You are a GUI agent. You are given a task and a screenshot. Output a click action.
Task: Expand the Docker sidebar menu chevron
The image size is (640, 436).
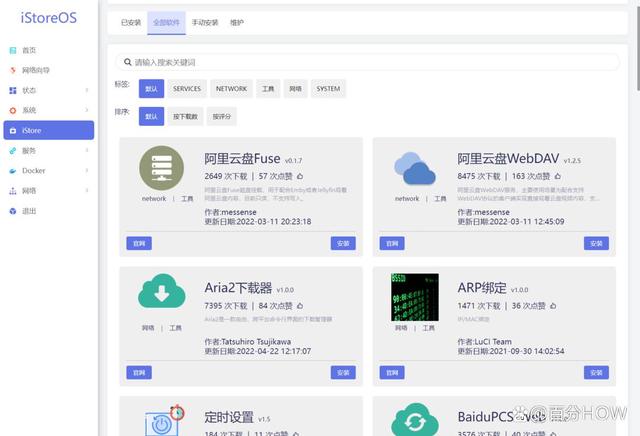[x=87, y=171]
